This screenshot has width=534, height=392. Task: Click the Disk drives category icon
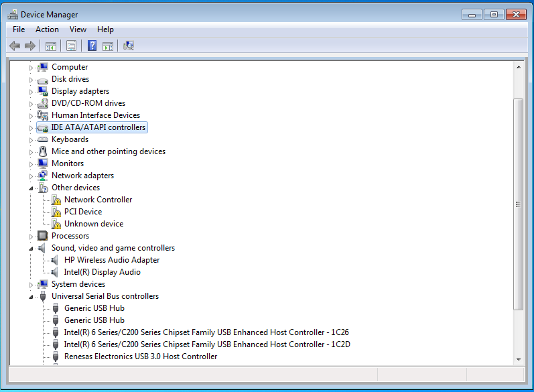tap(43, 80)
